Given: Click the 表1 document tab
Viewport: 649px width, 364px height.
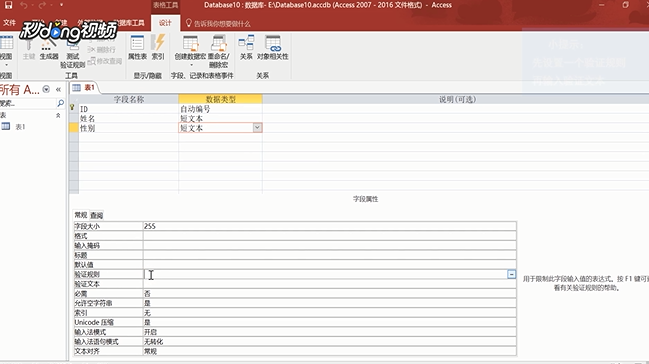Looking at the screenshot, I should coord(84,87).
